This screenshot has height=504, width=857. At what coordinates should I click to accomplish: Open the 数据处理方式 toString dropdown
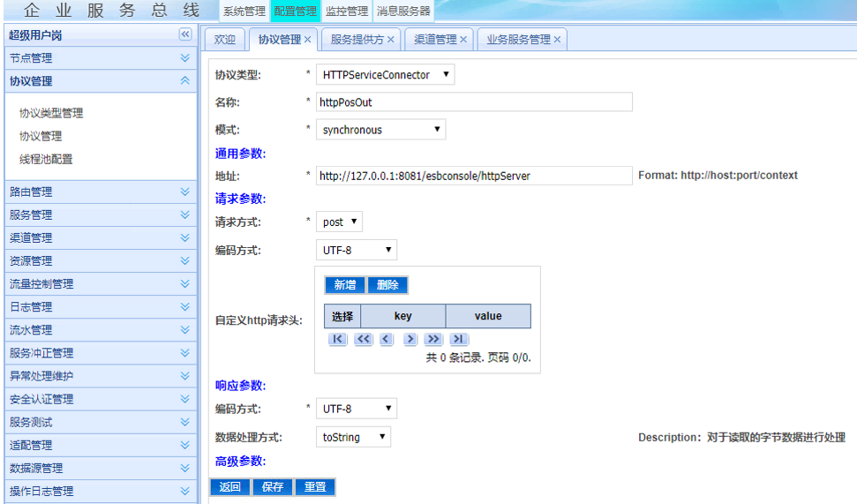(x=353, y=437)
